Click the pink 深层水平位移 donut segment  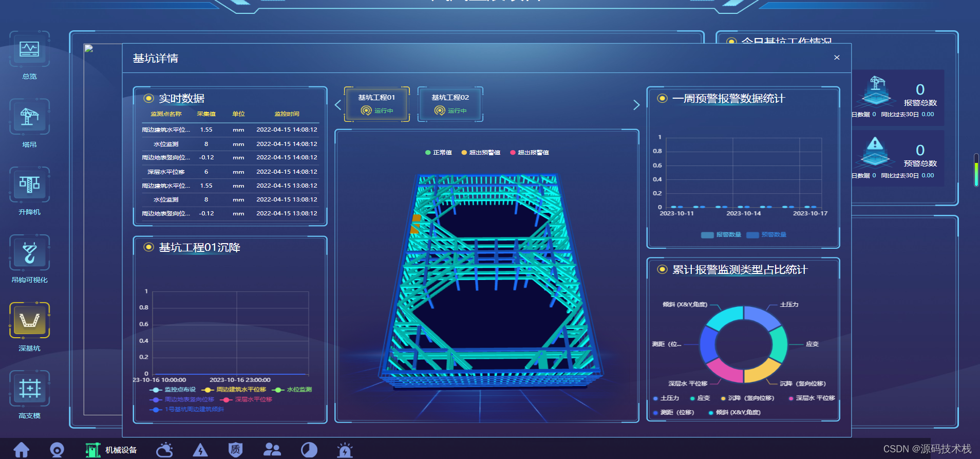726,372
